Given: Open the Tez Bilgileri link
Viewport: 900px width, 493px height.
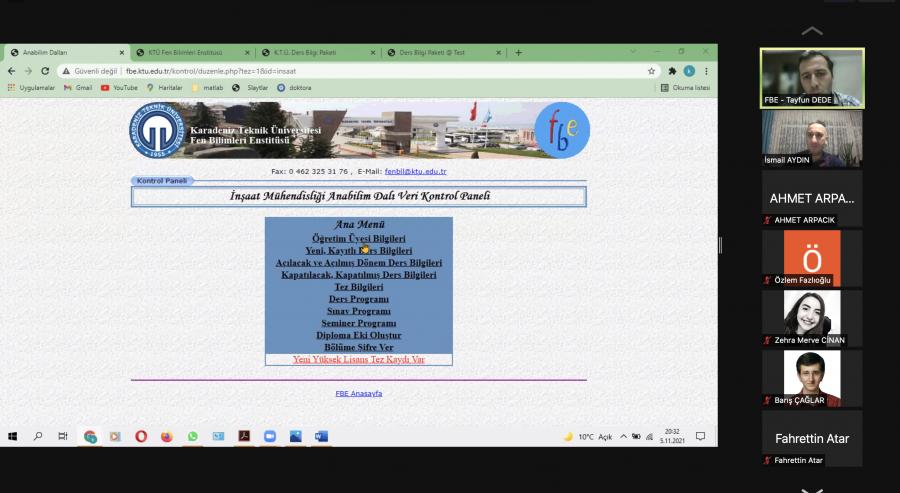Looking at the screenshot, I should coord(359,286).
